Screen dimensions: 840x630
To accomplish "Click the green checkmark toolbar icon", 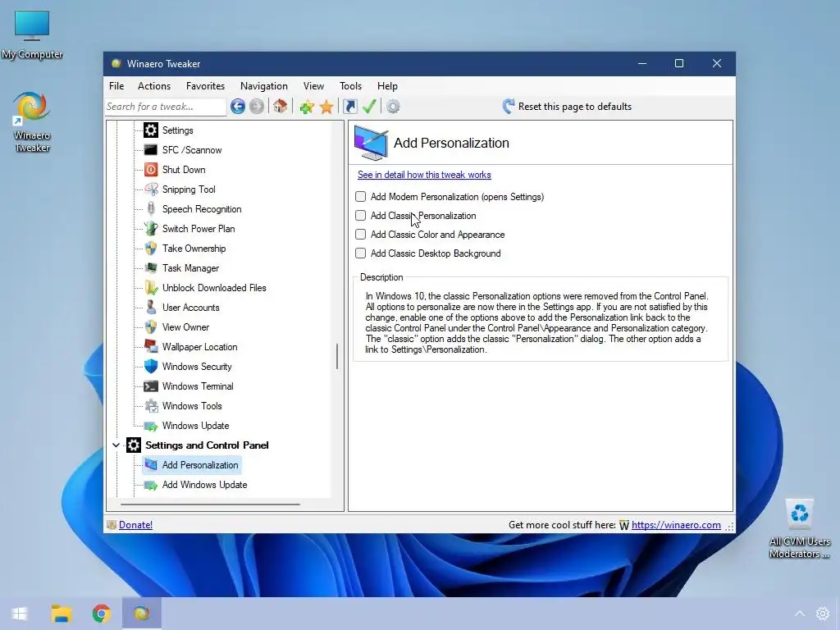I will (369, 106).
